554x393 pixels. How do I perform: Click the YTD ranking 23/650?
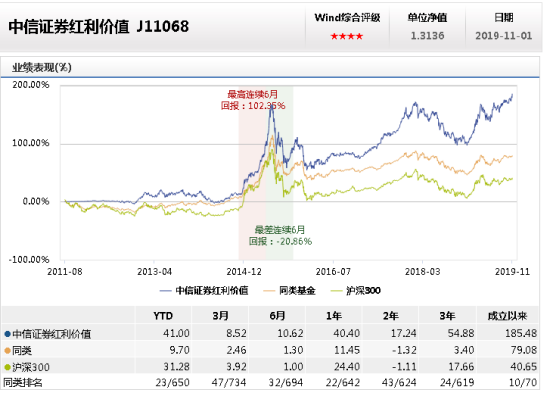pos(172,382)
